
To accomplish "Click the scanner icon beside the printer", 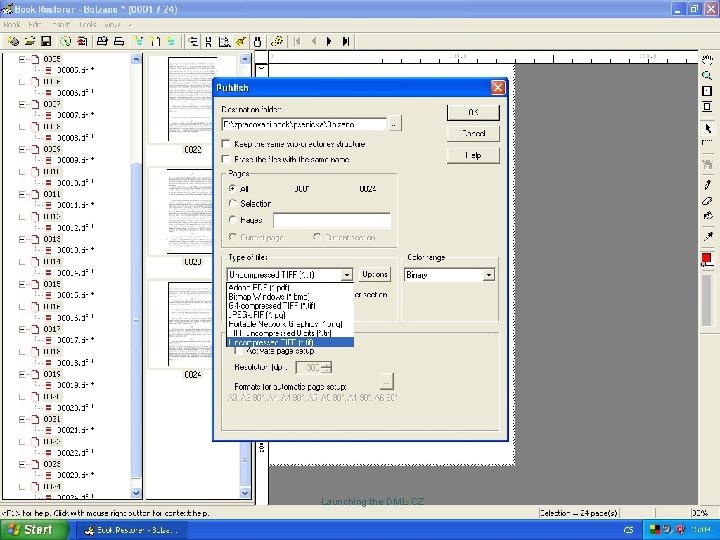I will [119, 41].
